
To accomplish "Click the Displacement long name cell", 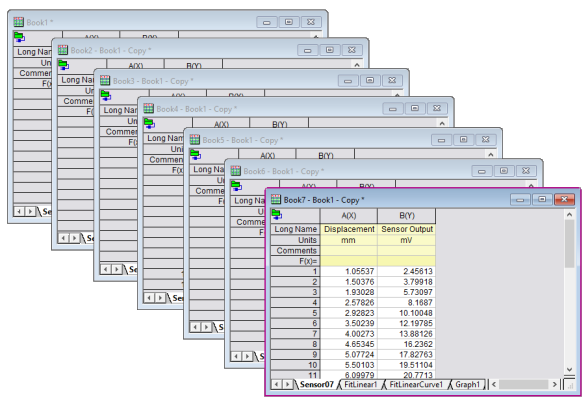I will point(349,229).
